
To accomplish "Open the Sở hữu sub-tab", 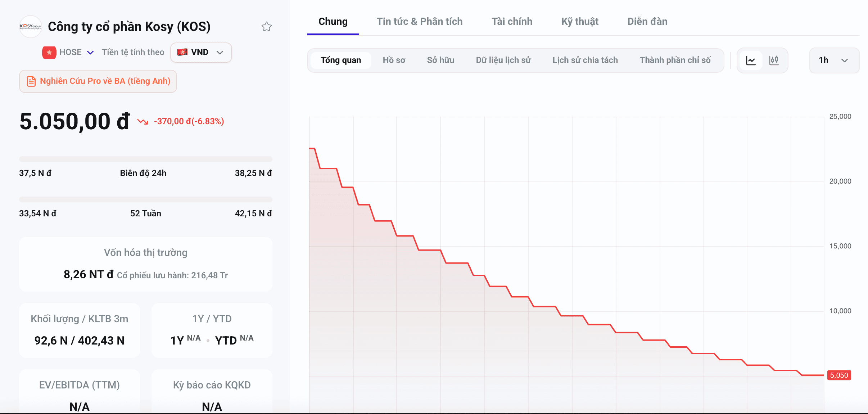I will pos(440,60).
